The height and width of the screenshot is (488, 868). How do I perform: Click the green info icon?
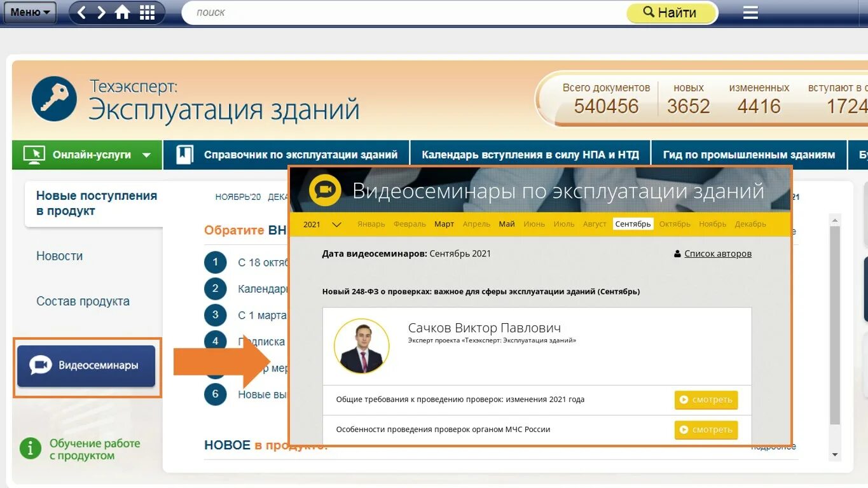tap(31, 448)
